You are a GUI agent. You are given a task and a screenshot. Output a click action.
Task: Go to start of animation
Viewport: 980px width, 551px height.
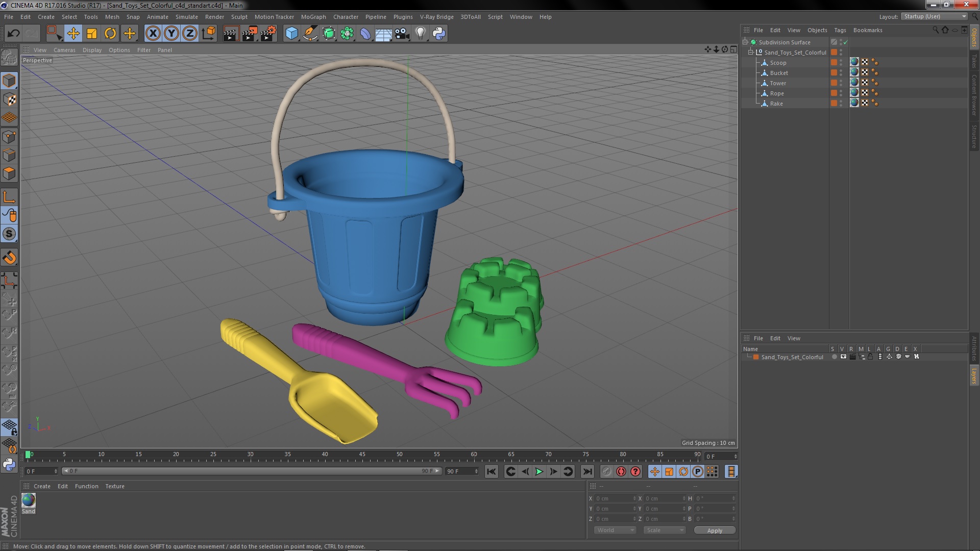pos(491,472)
